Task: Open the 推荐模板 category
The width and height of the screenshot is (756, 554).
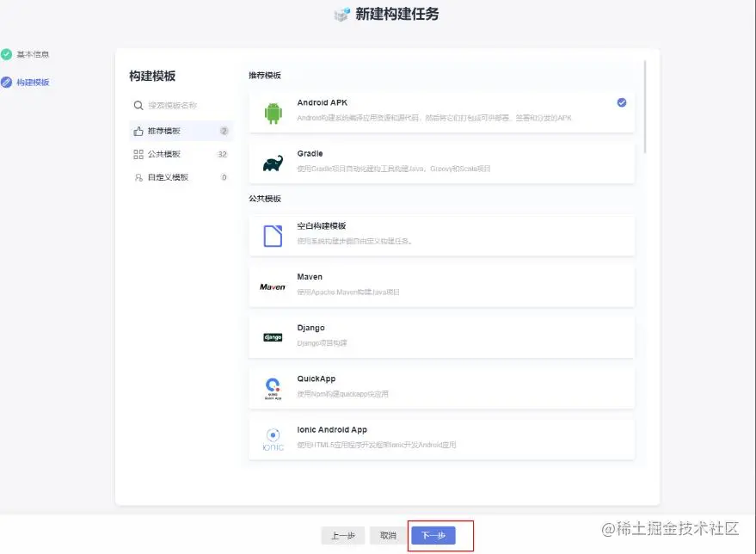Action: (x=181, y=131)
